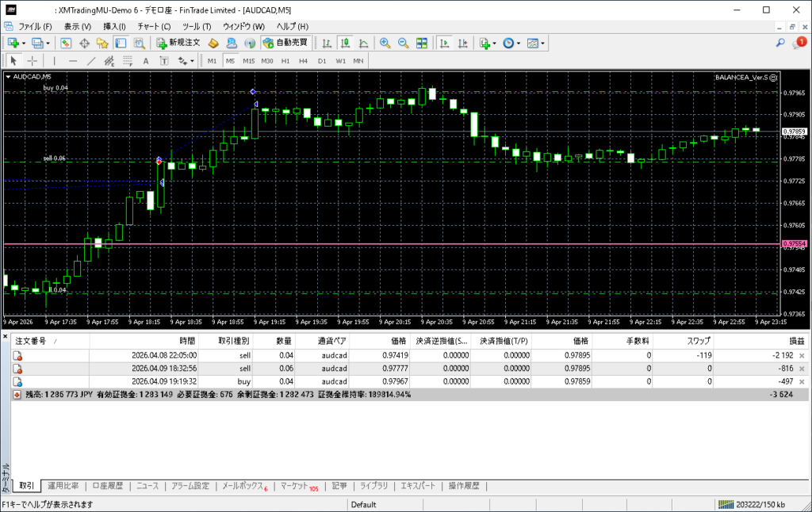
Task: Zoom out of the chart
Action: click(x=403, y=43)
